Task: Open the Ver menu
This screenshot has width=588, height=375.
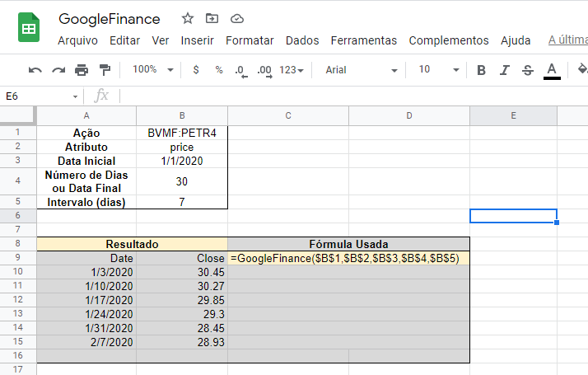Action: [x=160, y=40]
